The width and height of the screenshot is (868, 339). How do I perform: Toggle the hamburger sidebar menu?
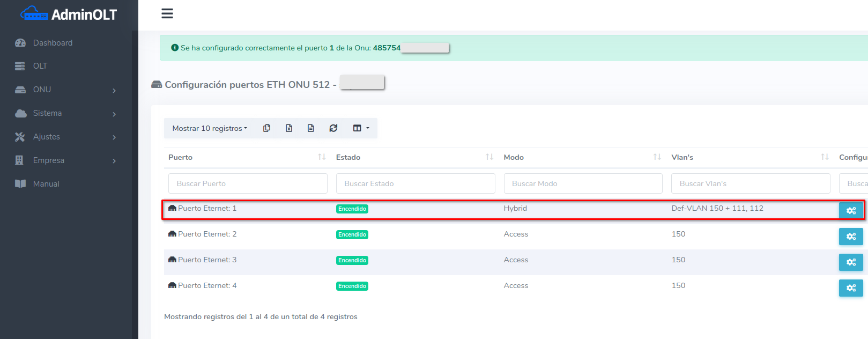(167, 13)
